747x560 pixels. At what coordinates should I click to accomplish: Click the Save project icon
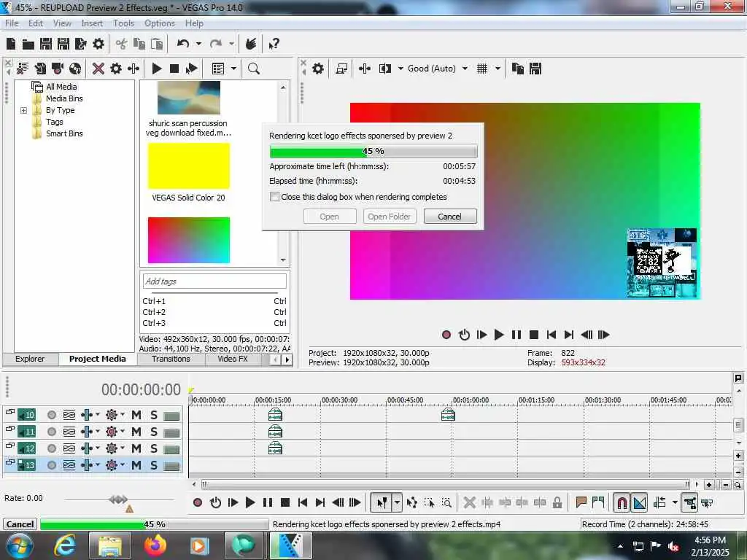(x=46, y=44)
